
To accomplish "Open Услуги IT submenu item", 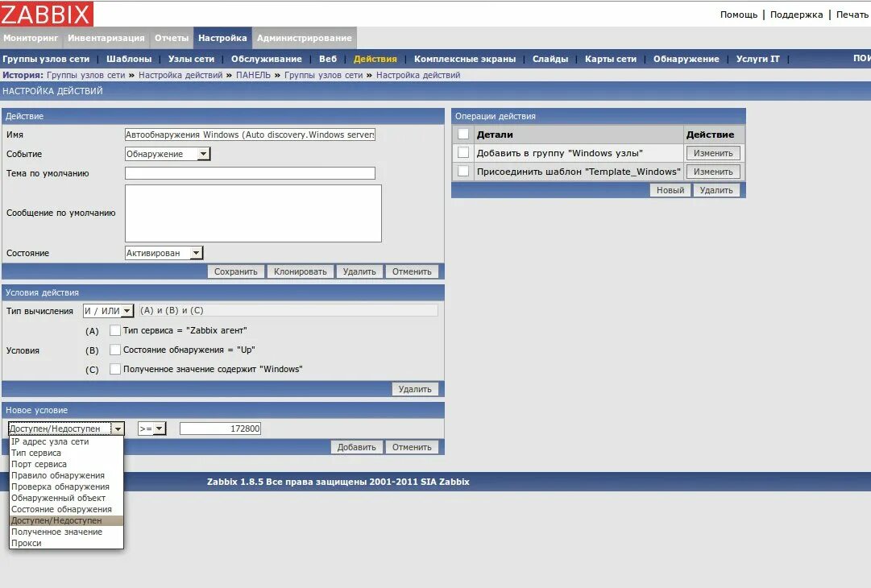I will (757, 59).
